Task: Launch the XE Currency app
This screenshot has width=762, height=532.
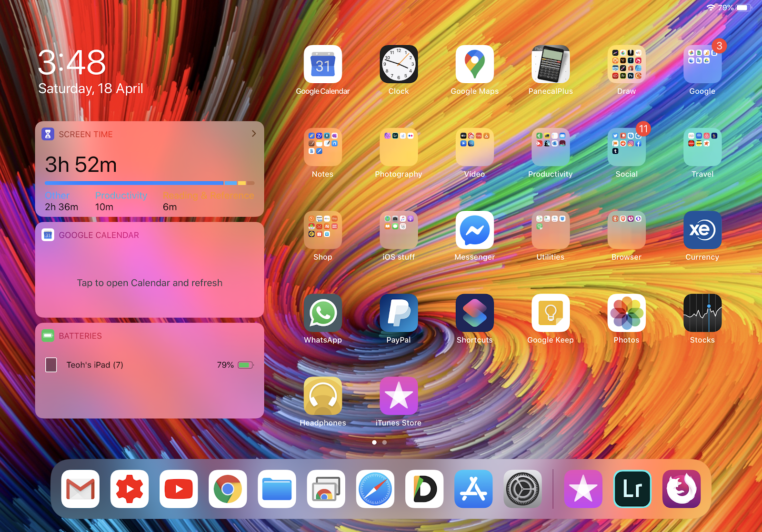Action: (x=702, y=230)
